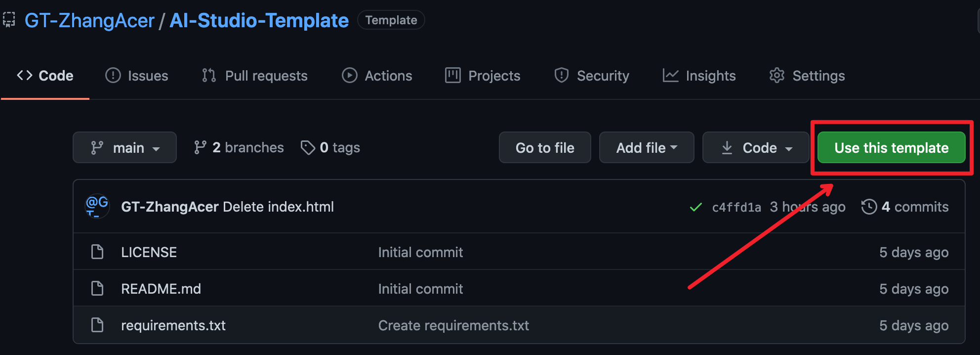Open the GT-ZhangAcer owner profile link
980x355 pixels.
tap(89, 21)
